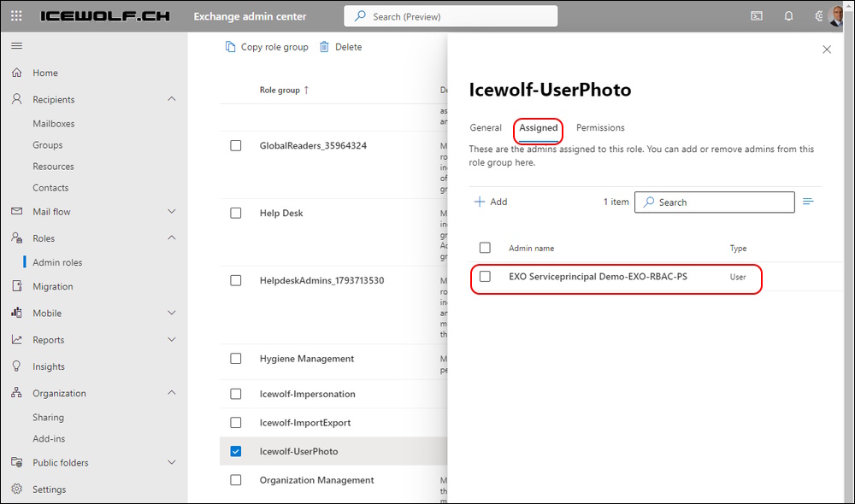This screenshot has height=504, width=855.
Task: Focus the admin Search field in panel
Action: coord(714,202)
